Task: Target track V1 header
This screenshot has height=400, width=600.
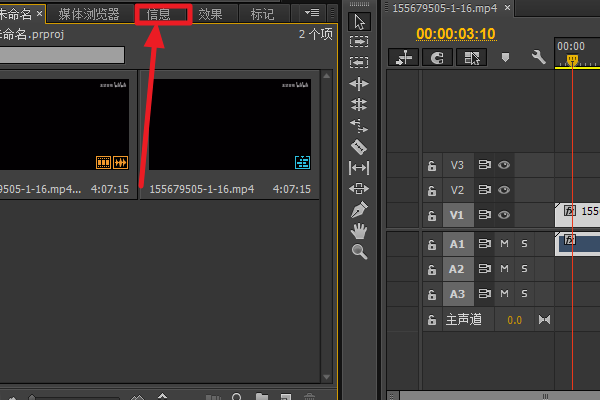Action: (x=458, y=215)
